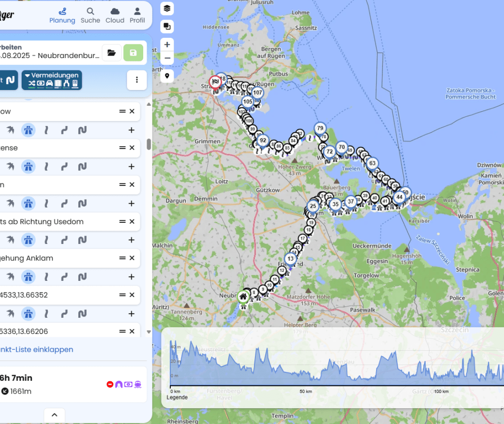
Task: Zoom in on the map
Action: (x=167, y=44)
